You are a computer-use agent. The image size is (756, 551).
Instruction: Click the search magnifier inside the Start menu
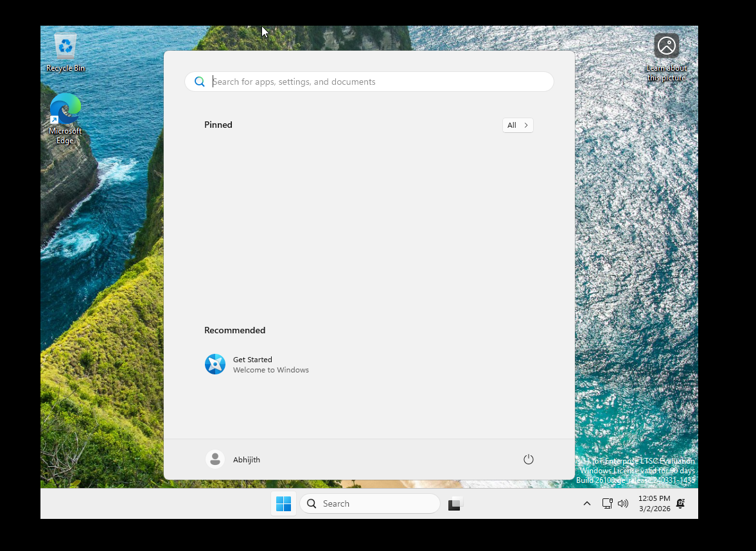pyautogui.click(x=200, y=82)
